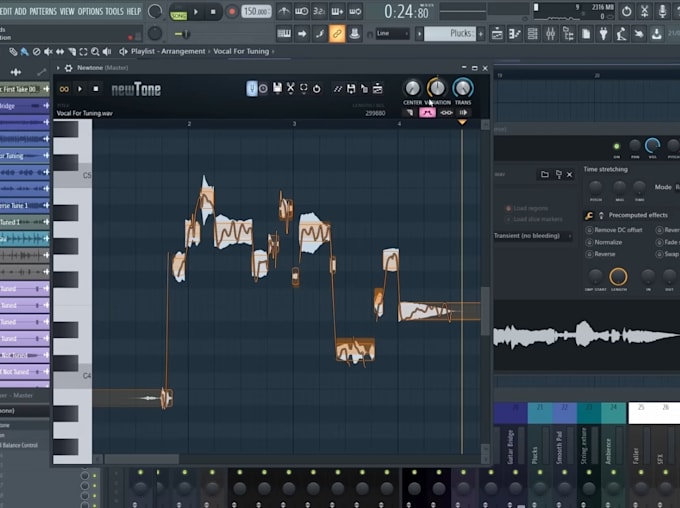Toggle the overdub recording icon

point(337,12)
